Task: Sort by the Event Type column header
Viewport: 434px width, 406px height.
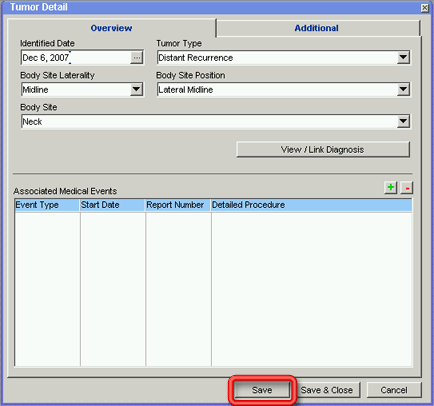Action: click(47, 205)
